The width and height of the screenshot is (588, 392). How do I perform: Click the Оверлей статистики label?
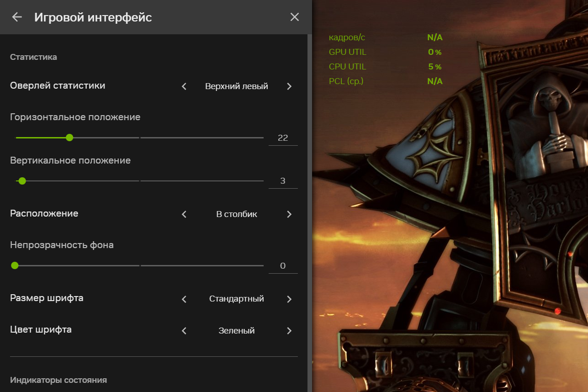tap(58, 86)
